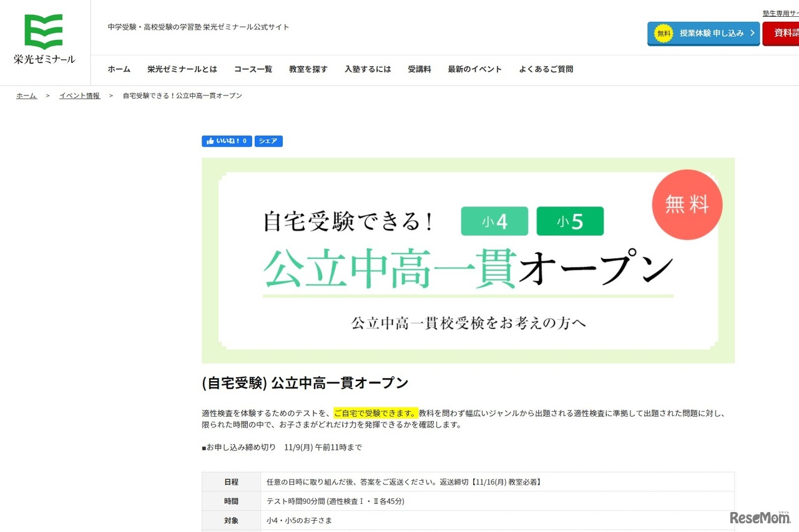
Task: Click the blue シェア share icon
Action: (268, 141)
